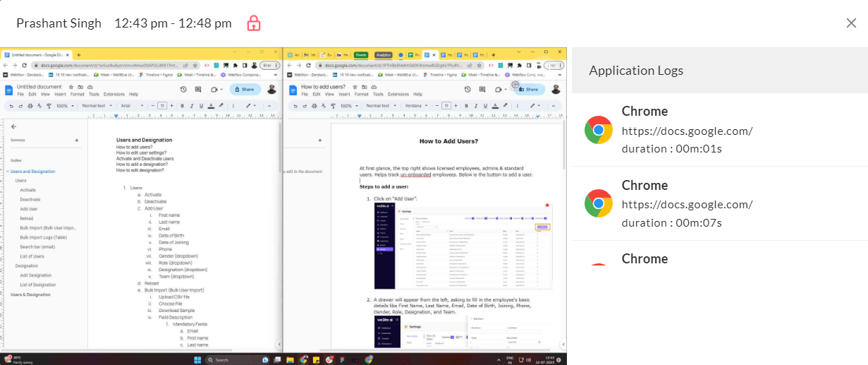This screenshot has width=868, height=365.
Task: Star the Untitled document
Action: (x=71, y=87)
